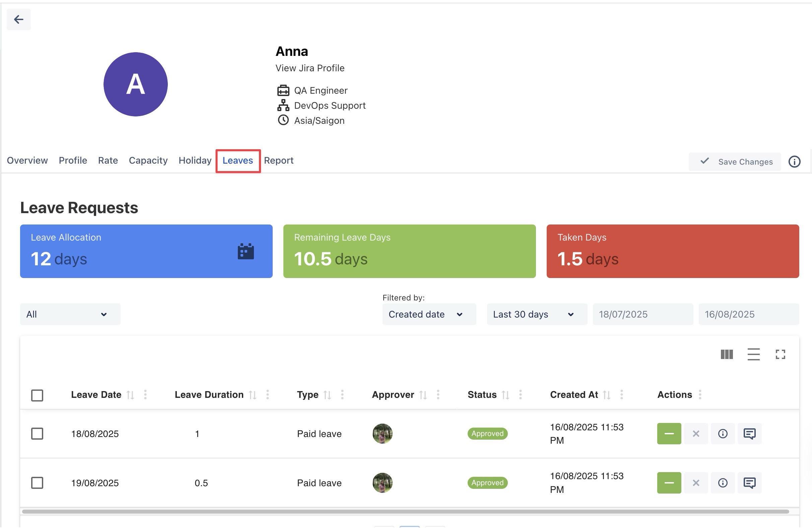Click the info icon beside Save Changes
This screenshot has width=812, height=528.
coord(794,162)
